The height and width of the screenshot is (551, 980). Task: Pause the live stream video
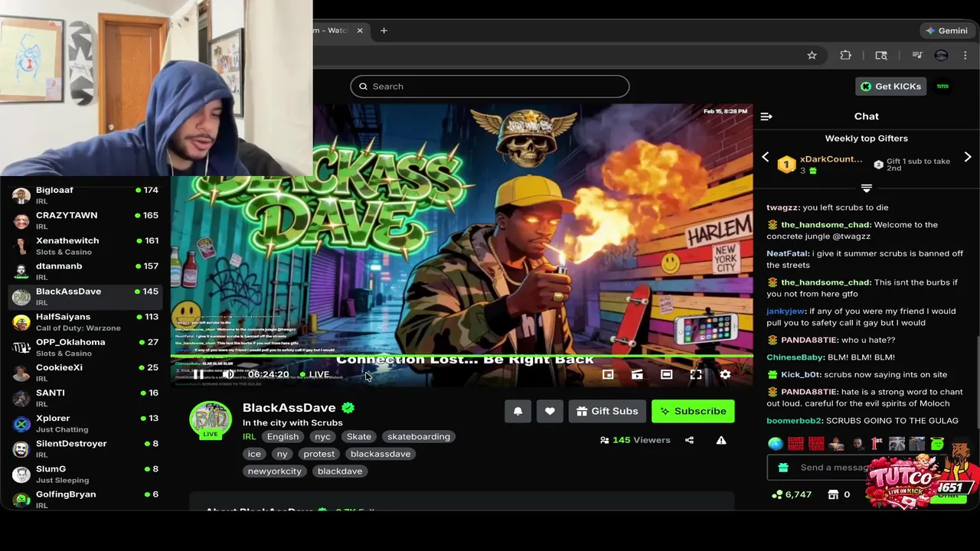(198, 374)
